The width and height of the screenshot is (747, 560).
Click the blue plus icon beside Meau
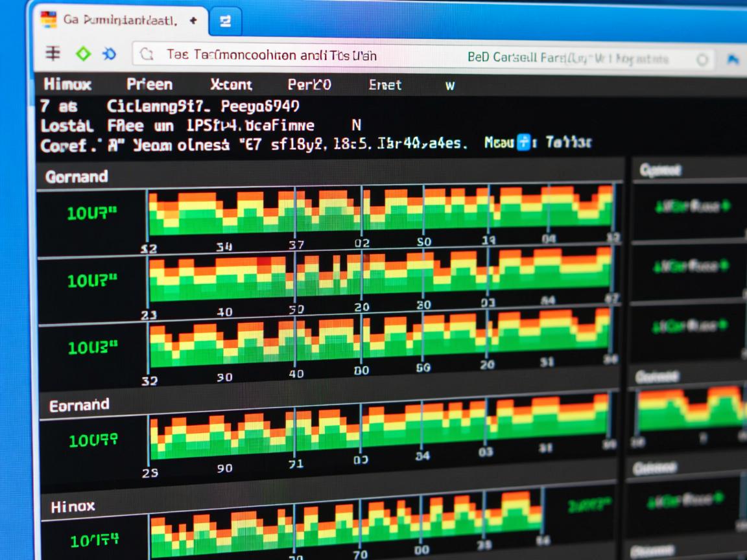click(x=523, y=143)
